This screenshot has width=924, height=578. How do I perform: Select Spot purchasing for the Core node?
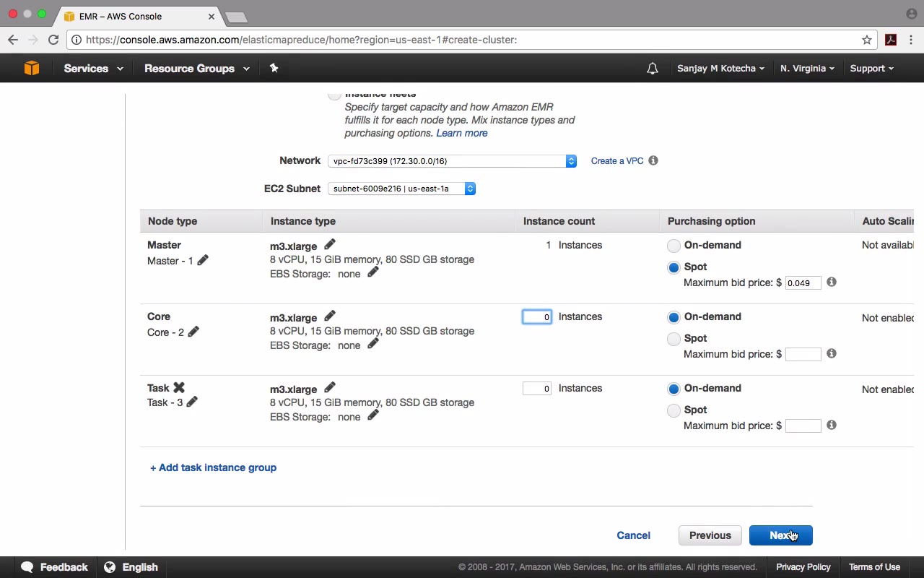(x=674, y=339)
